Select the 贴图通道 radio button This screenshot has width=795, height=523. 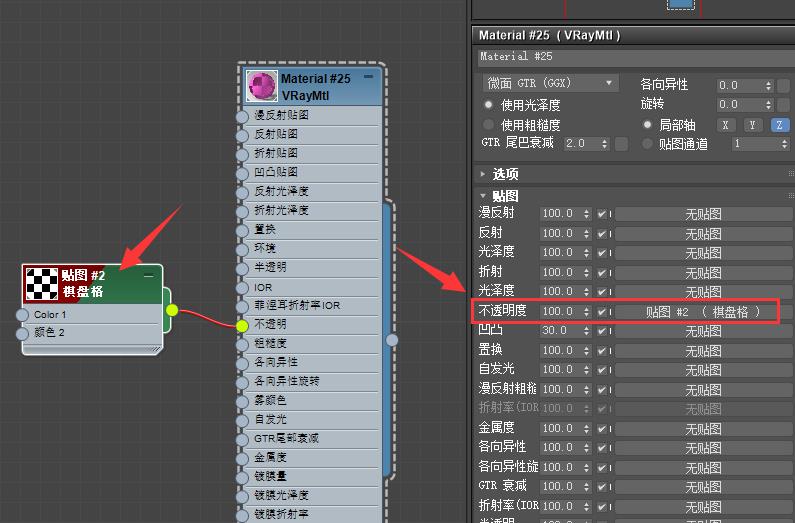pyautogui.click(x=647, y=144)
